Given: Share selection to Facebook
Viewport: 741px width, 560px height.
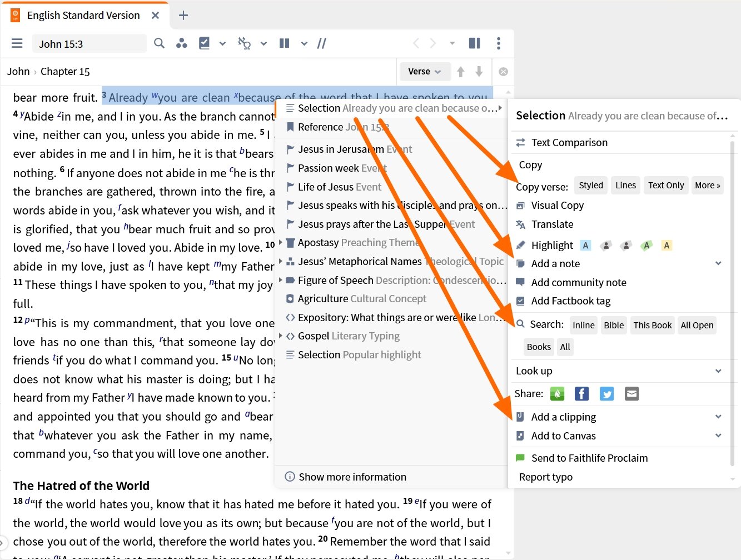Looking at the screenshot, I should click(581, 394).
